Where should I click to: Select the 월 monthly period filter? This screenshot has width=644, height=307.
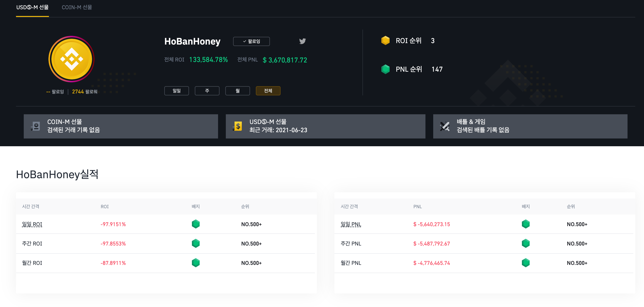(237, 91)
